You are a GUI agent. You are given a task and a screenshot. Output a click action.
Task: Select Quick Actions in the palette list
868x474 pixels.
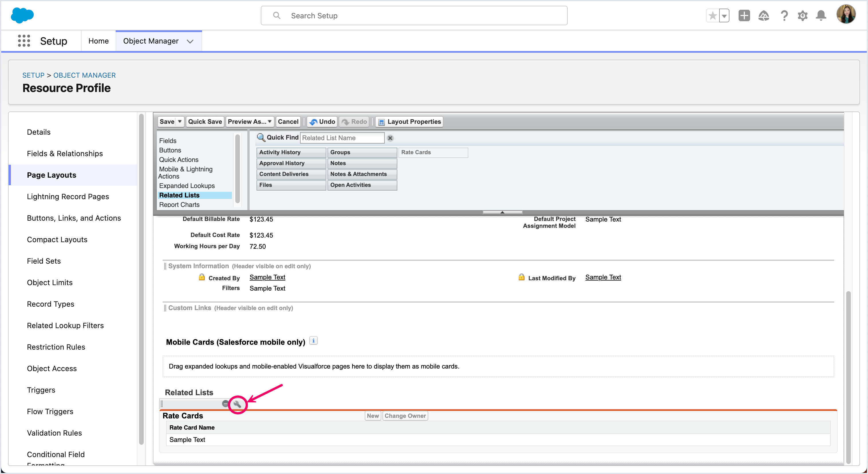[x=179, y=160]
